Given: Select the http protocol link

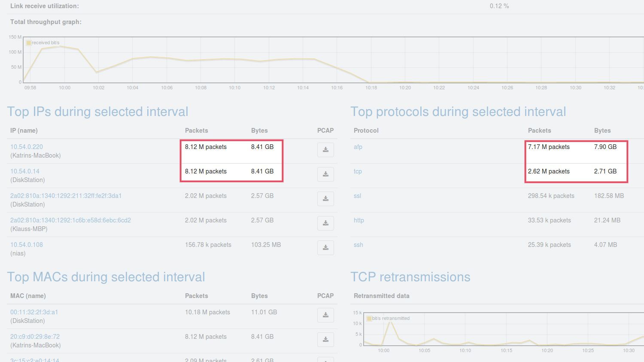Looking at the screenshot, I should coord(358,220).
